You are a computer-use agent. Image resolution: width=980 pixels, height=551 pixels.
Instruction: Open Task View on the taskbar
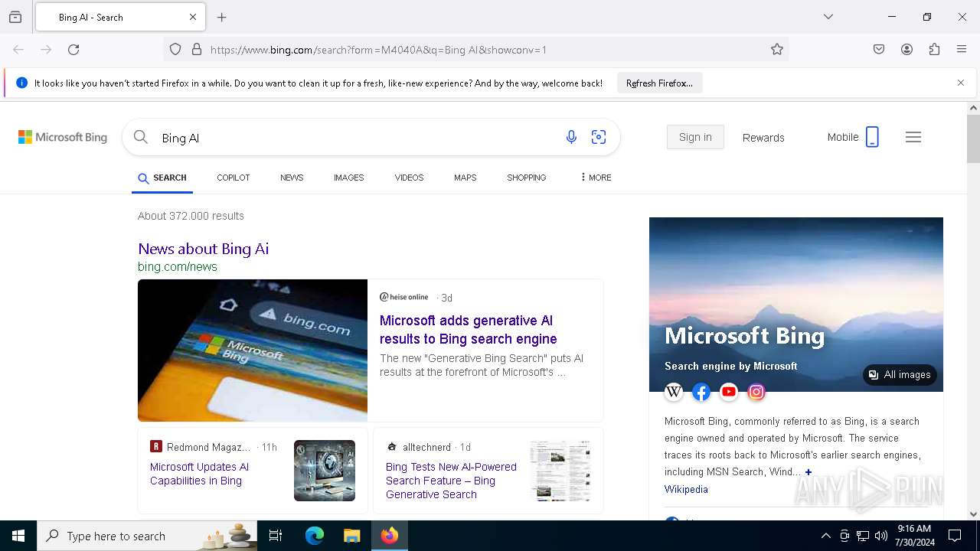click(x=276, y=536)
